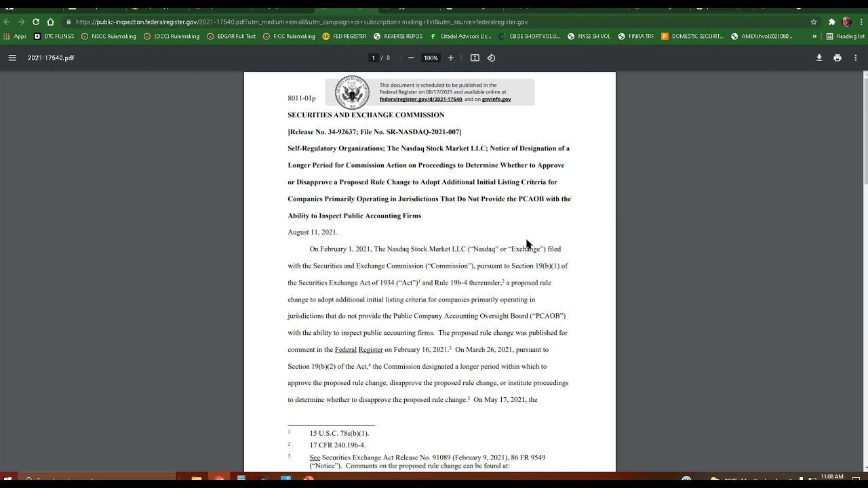Open the Citadel Advisors bookmark
The width and height of the screenshot is (868, 488).
[460, 37]
